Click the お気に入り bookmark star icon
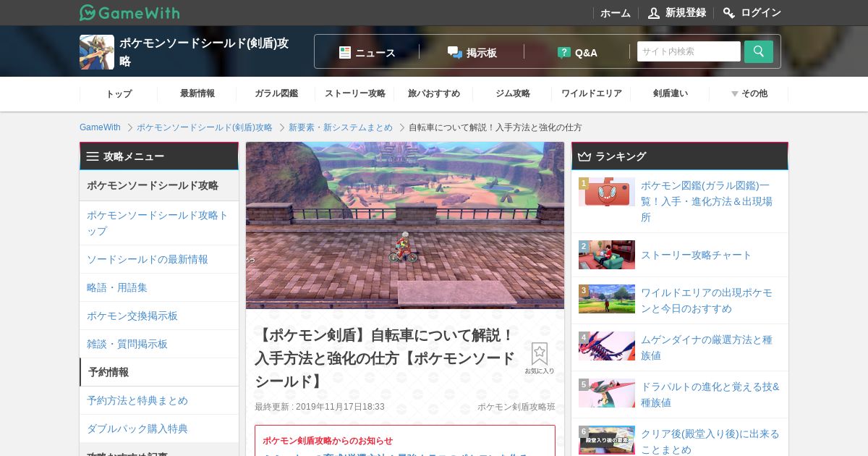Viewport: 868px width, 456px height. pos(540,353)
